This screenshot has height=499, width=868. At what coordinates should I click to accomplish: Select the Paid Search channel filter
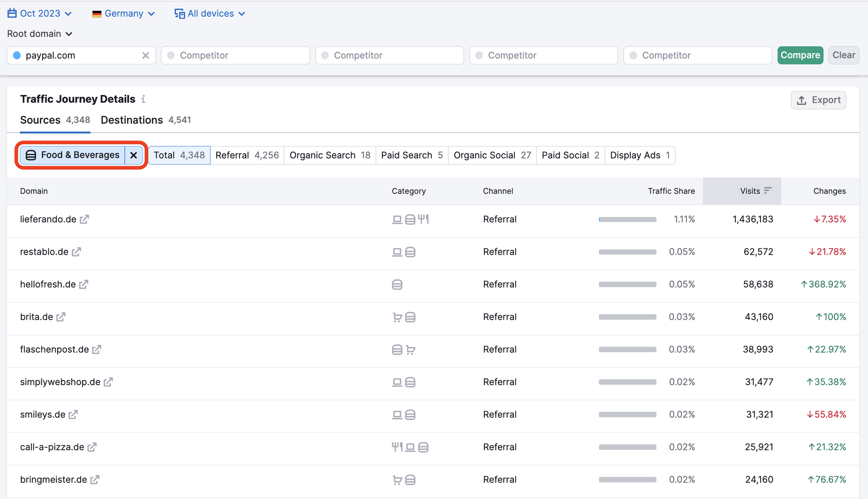click(x=412, y=155)
